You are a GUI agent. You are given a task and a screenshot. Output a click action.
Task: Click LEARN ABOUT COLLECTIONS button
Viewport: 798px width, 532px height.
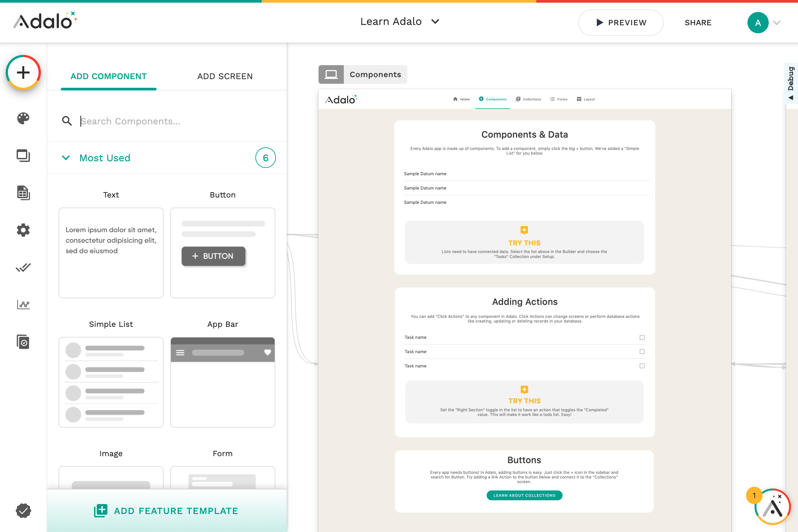point(524,495)
